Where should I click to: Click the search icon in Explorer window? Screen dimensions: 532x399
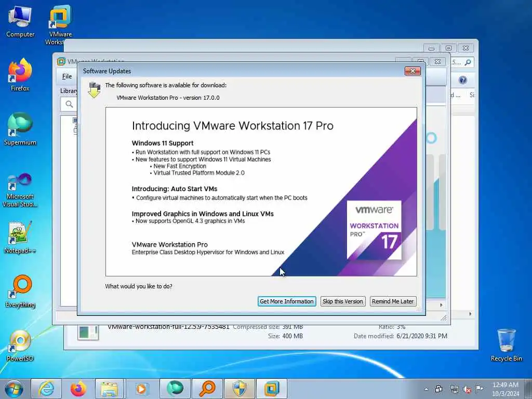click(x=468, y=62)
